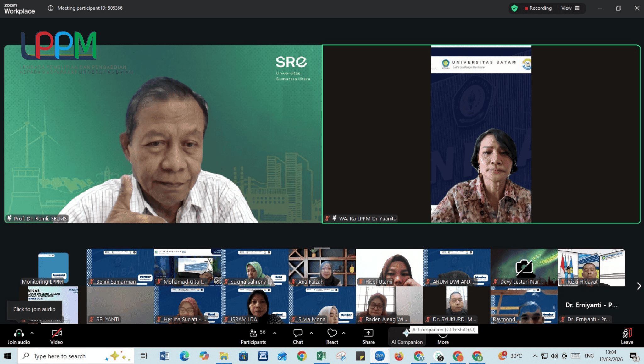Open the Participants panel
This screenshot has width=644, height=364.
pyautogui.click(x=253, y=336)
